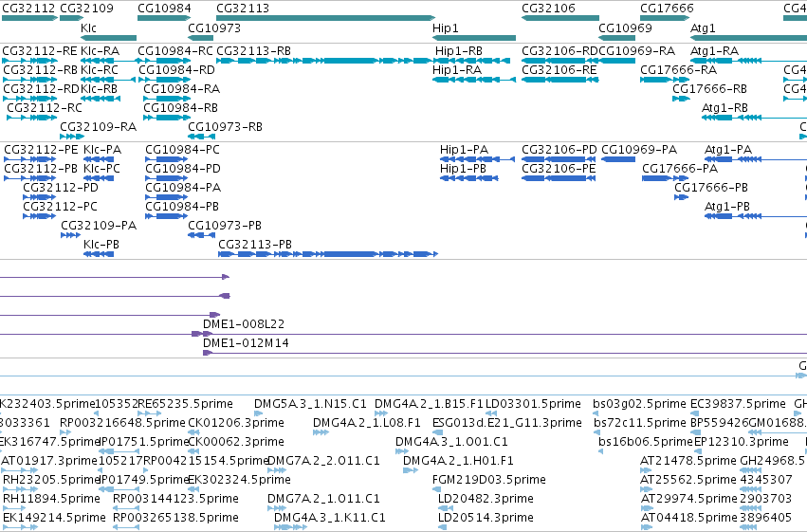Select the CG32113 gene bar
The height and width of the screenshot is (532, 807).
325,18
